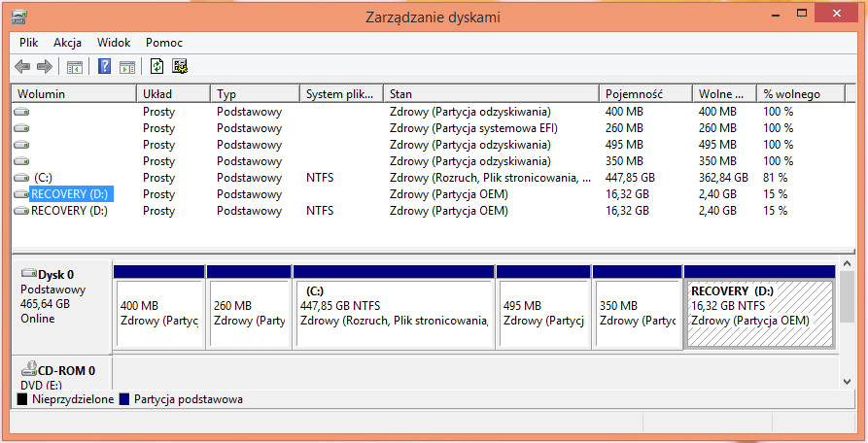Sort by the Stan column header
The height and width of the screenshot is (443, 868).
(492, 94)
